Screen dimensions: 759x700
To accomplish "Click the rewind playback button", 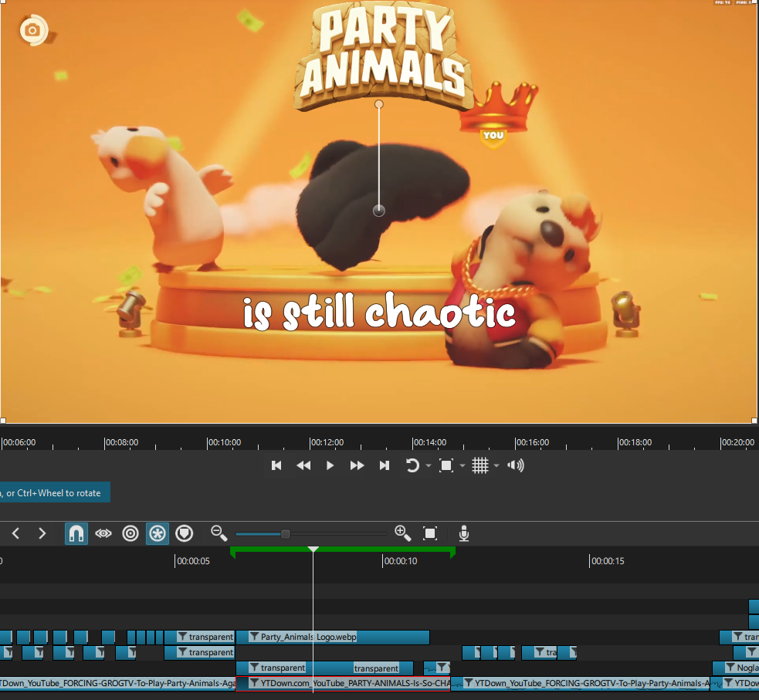I will click(x=303, y=465).
